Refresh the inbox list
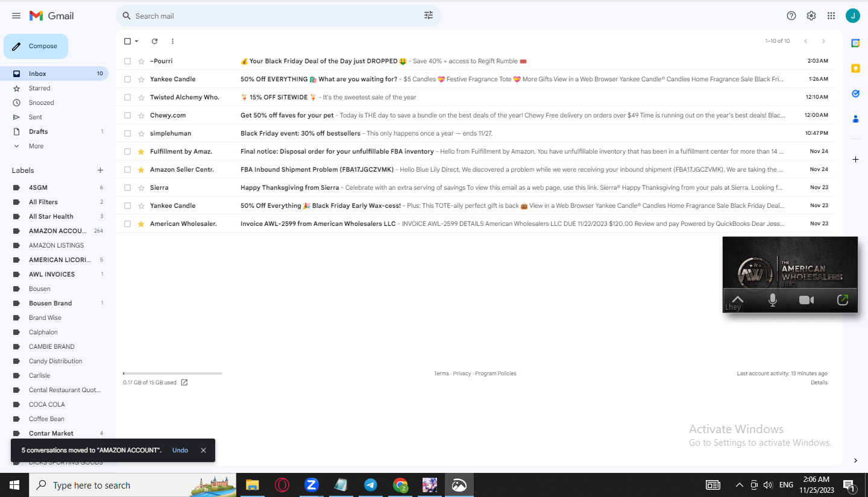This screenshot has width=868, height=497. pyautogui.click(x=154, y=41)
